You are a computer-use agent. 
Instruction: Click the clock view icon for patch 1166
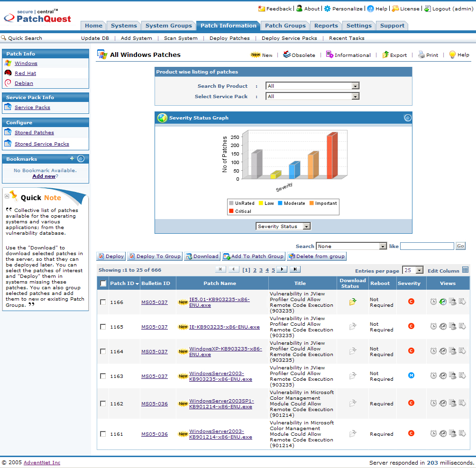pos(433,302)
